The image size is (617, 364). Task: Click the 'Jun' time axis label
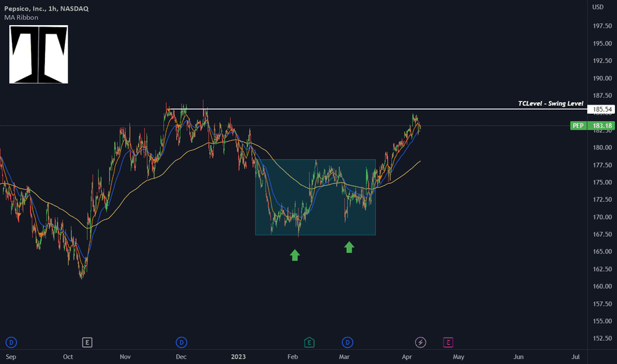tap(518, 357)
